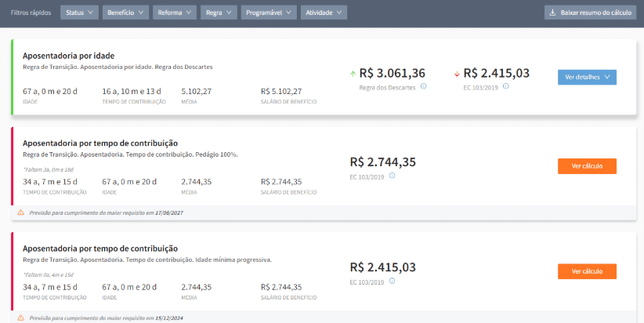Image resolution: width=644 pixels, height=323 pixels.
Task: Click info icon next to Regra dos Descartes
Action: tap(423, 86)
